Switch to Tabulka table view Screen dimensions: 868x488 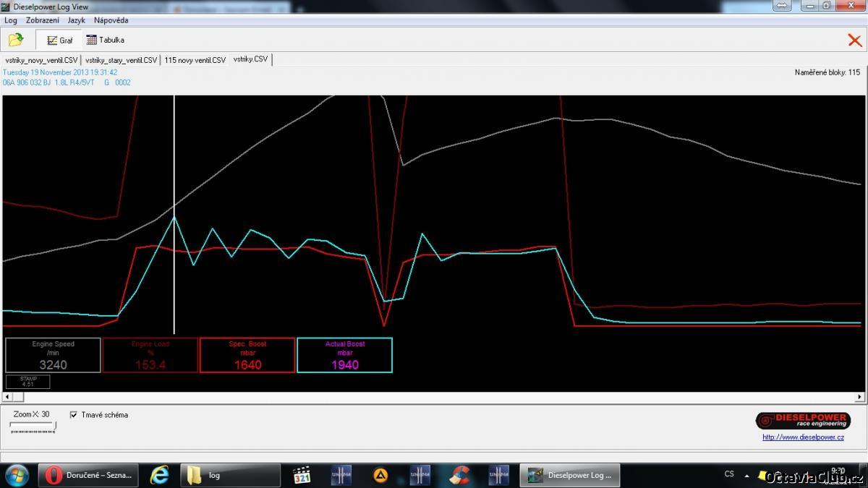[106, 40]
